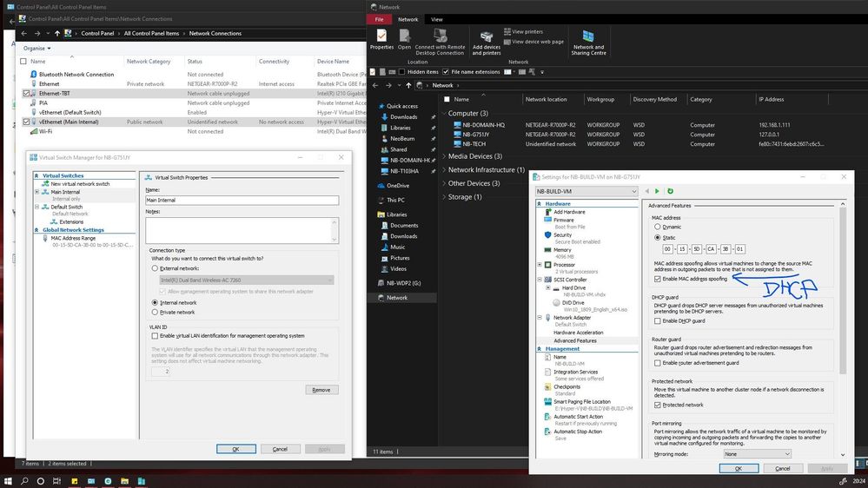Collapse Computer (3) group
Viewport: 868px width, 488px height.
click(444, 114)
